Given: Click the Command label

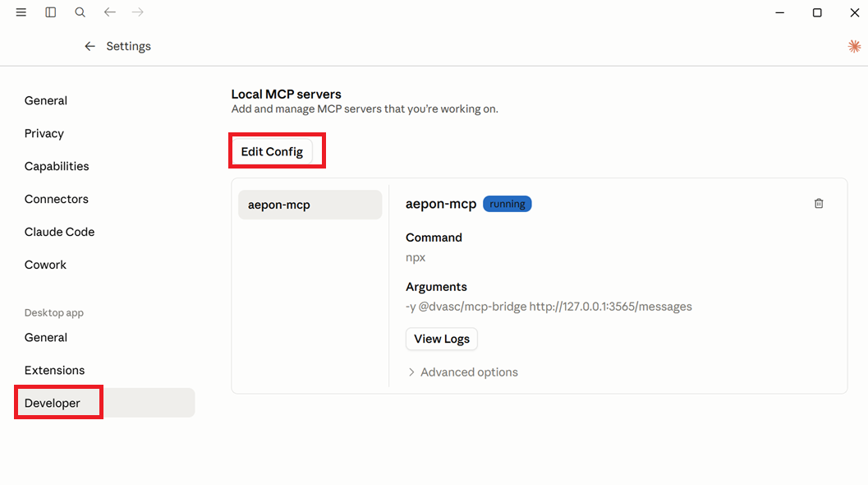Looking at the screenshot, I should point(434,238).
